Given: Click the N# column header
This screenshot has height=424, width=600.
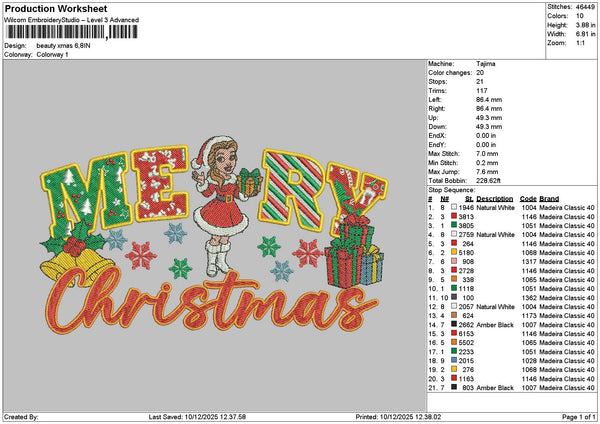Looking at the screenshot, I should [444, 199].
